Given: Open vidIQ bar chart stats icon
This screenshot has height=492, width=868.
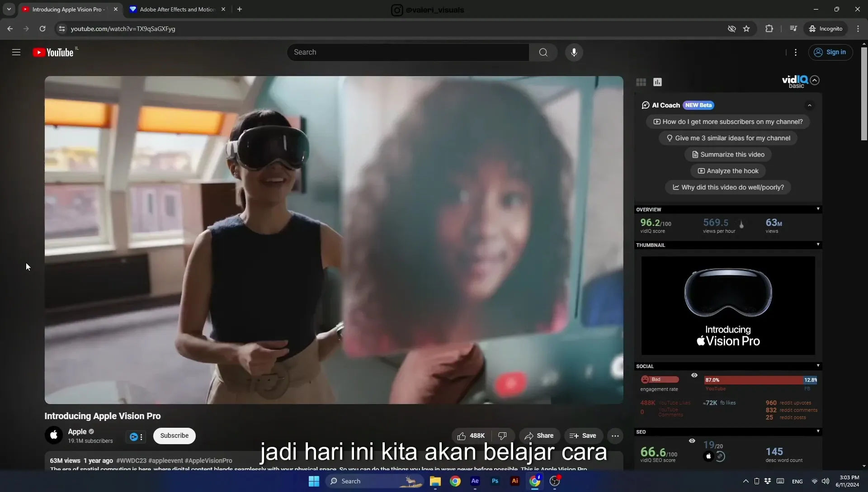Looking at the screenshot, I should pyautogui.click(x=657, y=82).
